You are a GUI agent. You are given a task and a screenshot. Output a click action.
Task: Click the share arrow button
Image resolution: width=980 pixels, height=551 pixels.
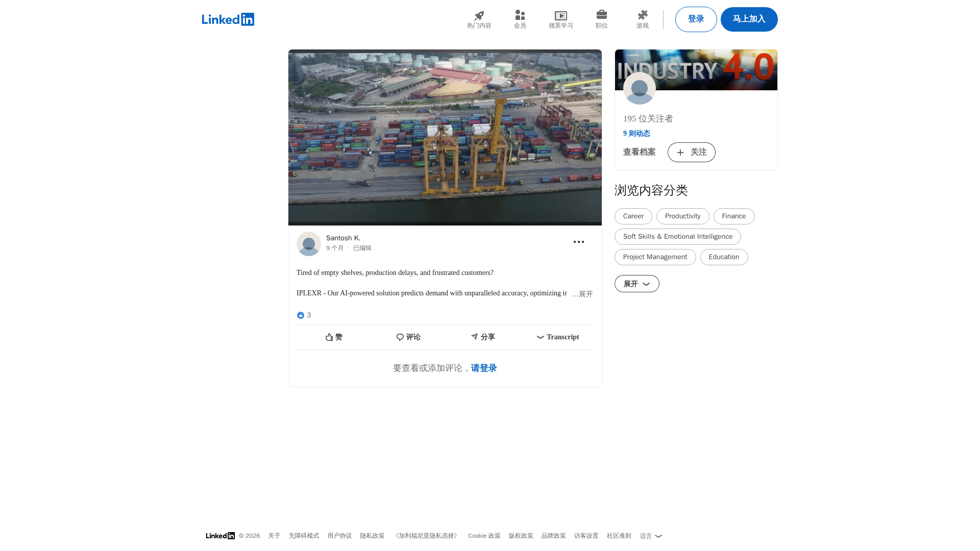(x=482, y=337)
